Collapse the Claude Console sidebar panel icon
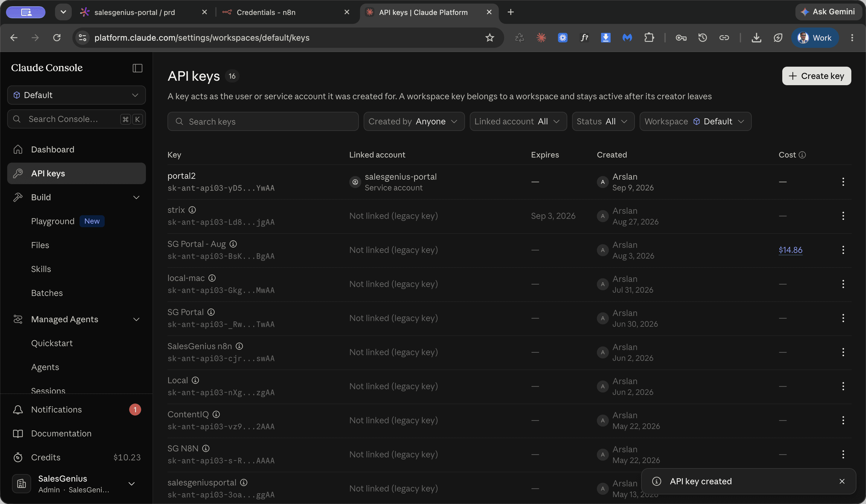866x504 pixels. 138,68
